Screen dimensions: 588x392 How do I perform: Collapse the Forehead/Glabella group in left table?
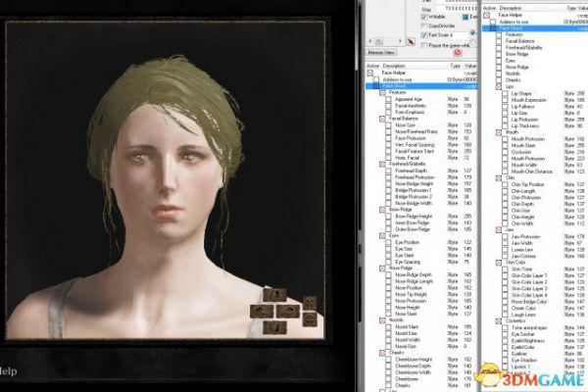pos(382,164)
